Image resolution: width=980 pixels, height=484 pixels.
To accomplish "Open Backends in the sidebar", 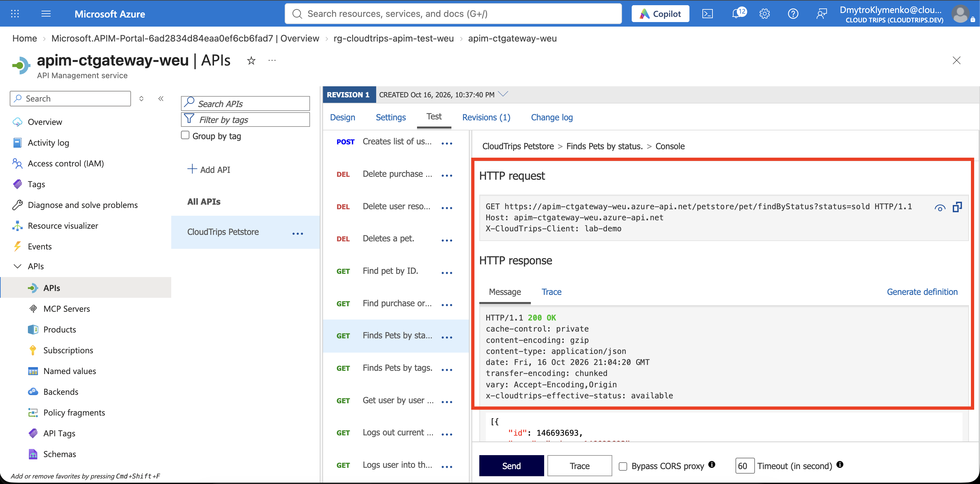I will click(61, 392).
